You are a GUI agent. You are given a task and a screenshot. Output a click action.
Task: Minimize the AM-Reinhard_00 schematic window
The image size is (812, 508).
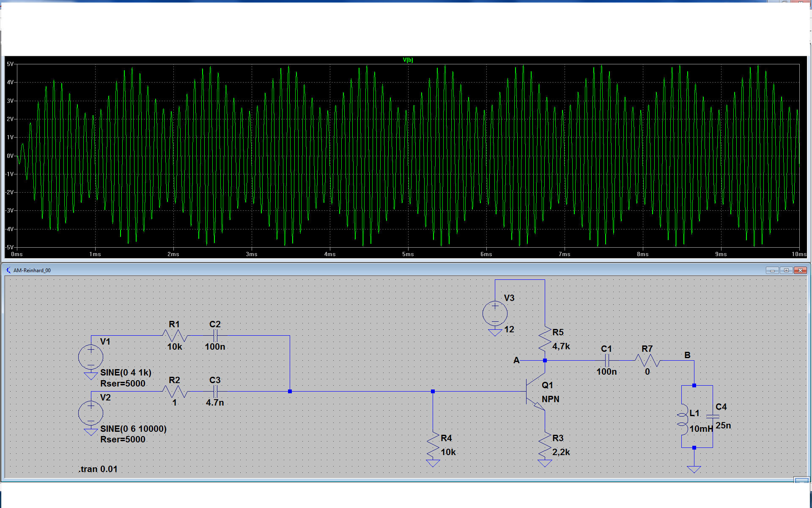[772, 270]
